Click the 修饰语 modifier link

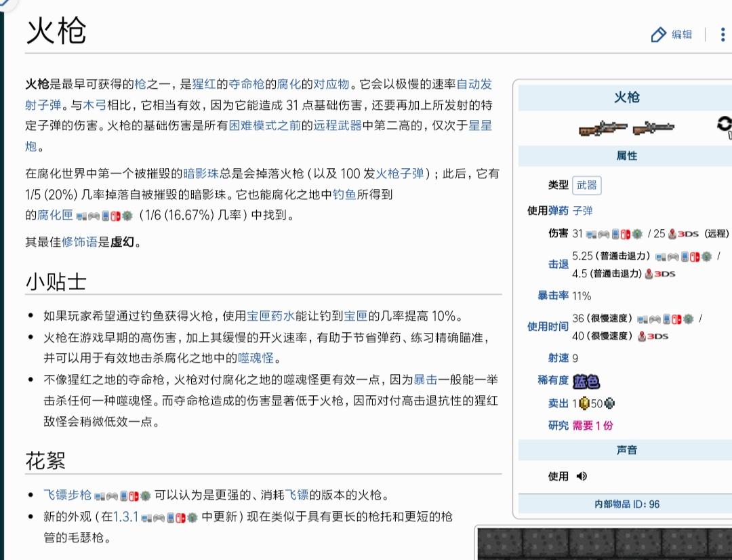(x=80, y=242)
